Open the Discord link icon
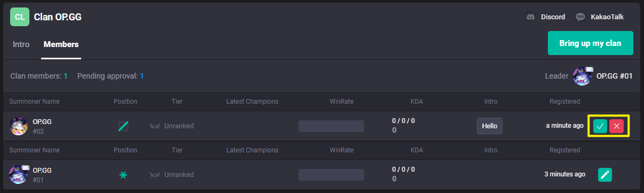 point(531,17)
